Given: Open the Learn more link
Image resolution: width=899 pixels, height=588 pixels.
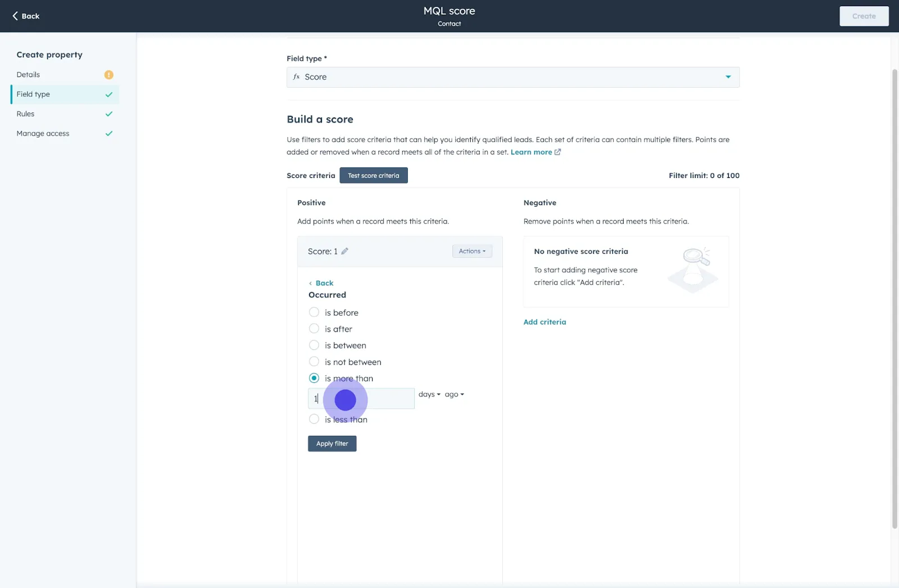Looking at the screenshot, I should coord(531,152).
